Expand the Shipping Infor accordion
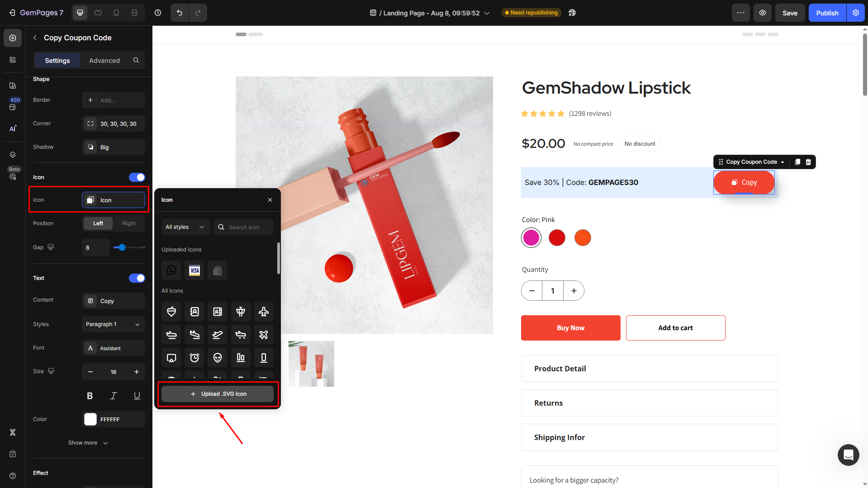 pos(650,437)
